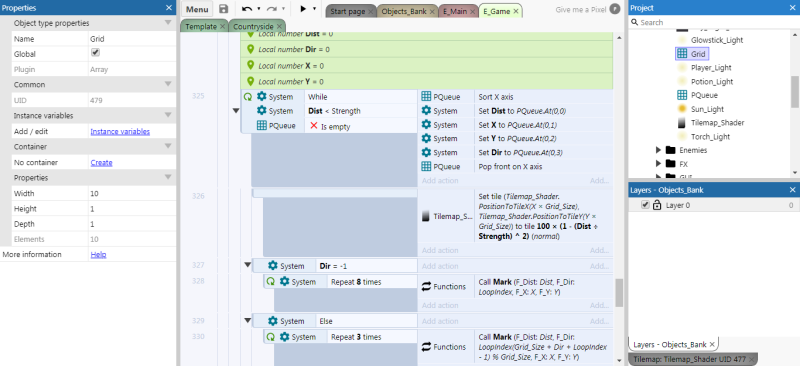Expand the FX folder
800x366 pixels.
pos(659,164)
